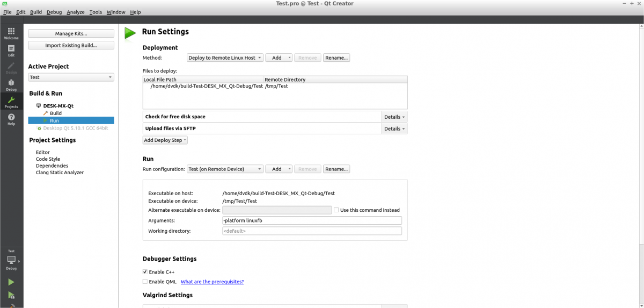The width and height of the screenshot is (644, 308).
Task: Tick the Enable QML checkbox
Action: 145,282
